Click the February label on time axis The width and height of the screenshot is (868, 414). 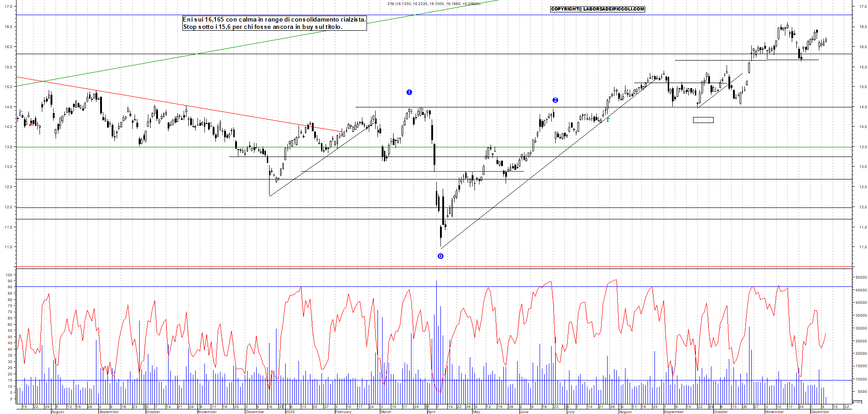click(343, 412)
